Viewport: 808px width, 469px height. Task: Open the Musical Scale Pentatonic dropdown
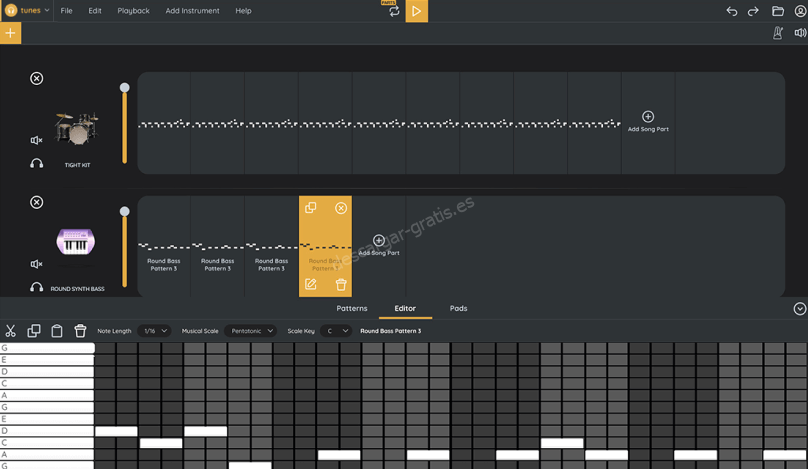tap(250, 331)
